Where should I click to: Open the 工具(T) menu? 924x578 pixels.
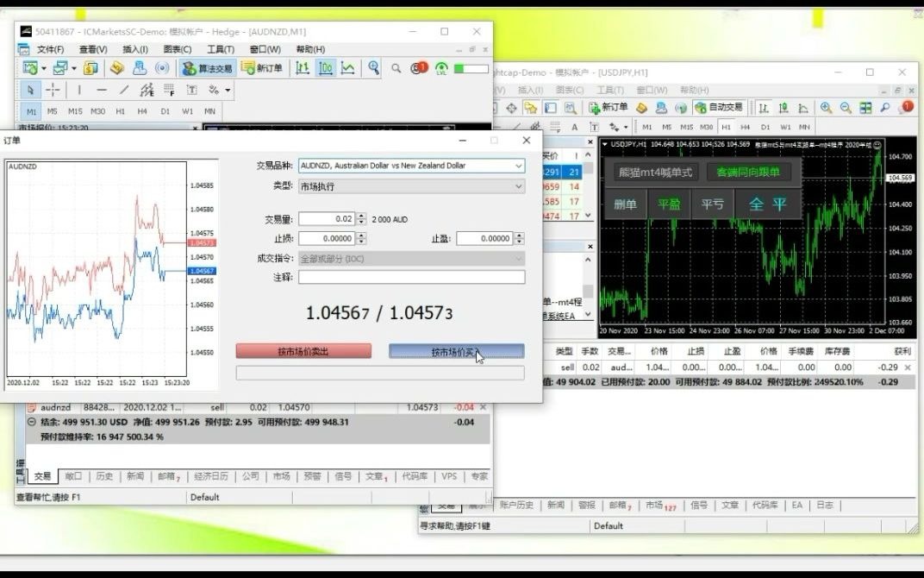click(220, 49)
